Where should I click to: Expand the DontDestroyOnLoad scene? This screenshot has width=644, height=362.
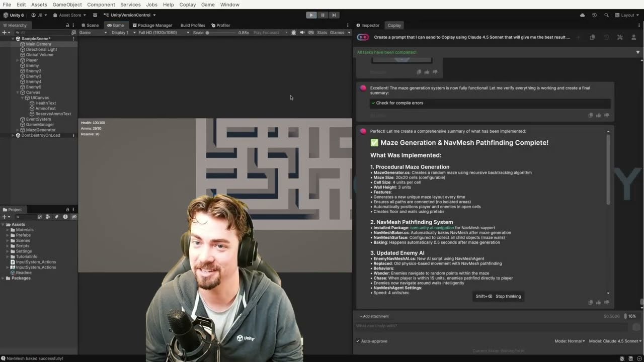[x=13, y=135]
